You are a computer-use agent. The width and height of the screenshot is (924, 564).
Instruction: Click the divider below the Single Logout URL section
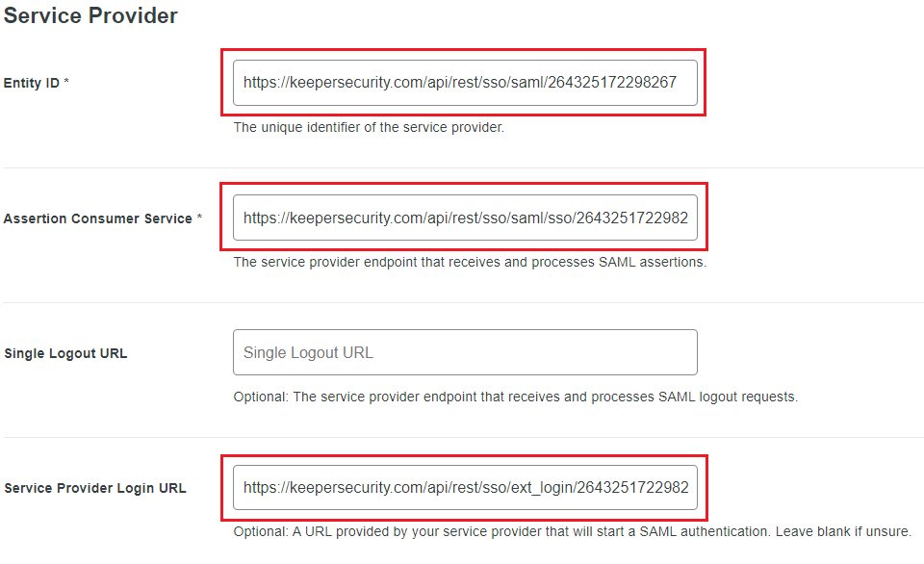coord(462,438)
